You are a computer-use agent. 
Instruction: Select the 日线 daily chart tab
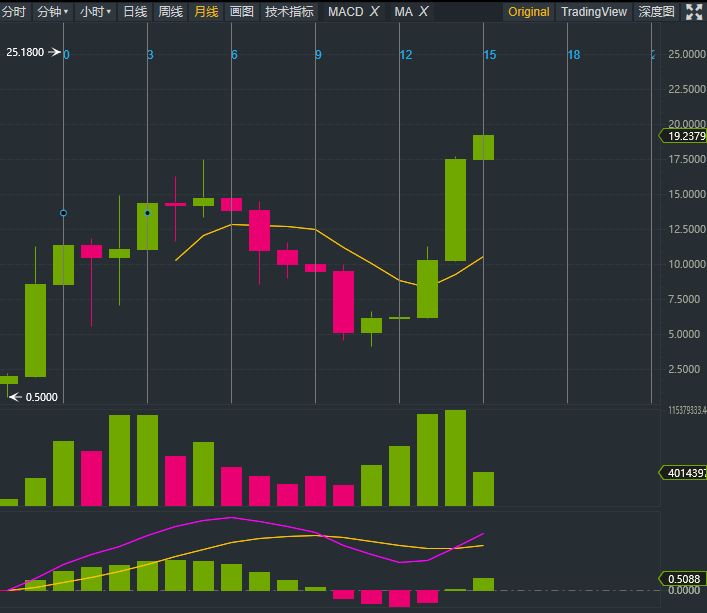coord(134,12)
